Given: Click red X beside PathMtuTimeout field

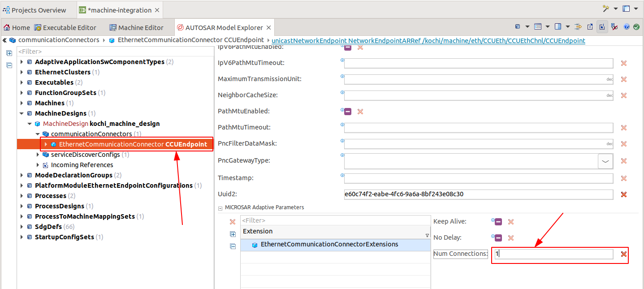Looking at the screenshot, I should (x=623, y=128).
